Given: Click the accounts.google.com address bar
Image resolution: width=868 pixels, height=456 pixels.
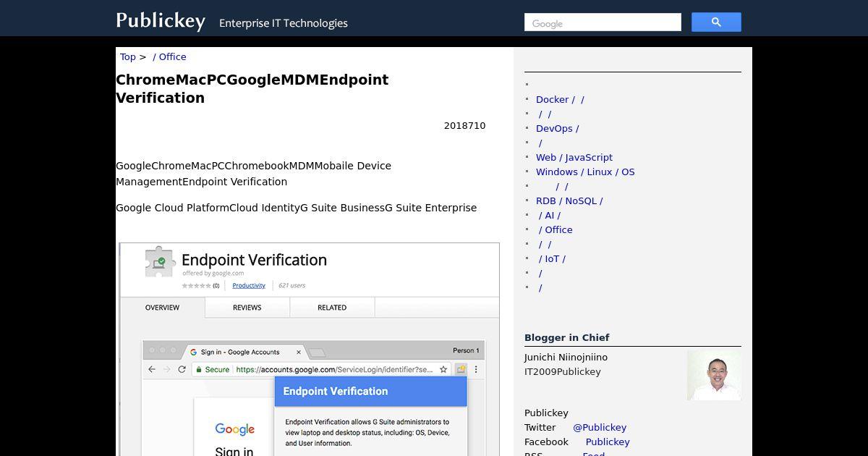Looking at the screenshot, I should (x=322, y=369).
